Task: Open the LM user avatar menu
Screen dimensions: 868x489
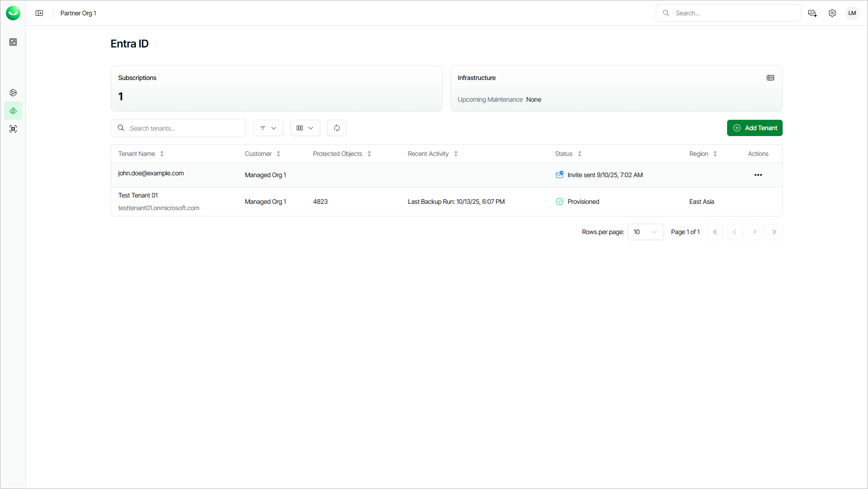Action: pos(852,13)
